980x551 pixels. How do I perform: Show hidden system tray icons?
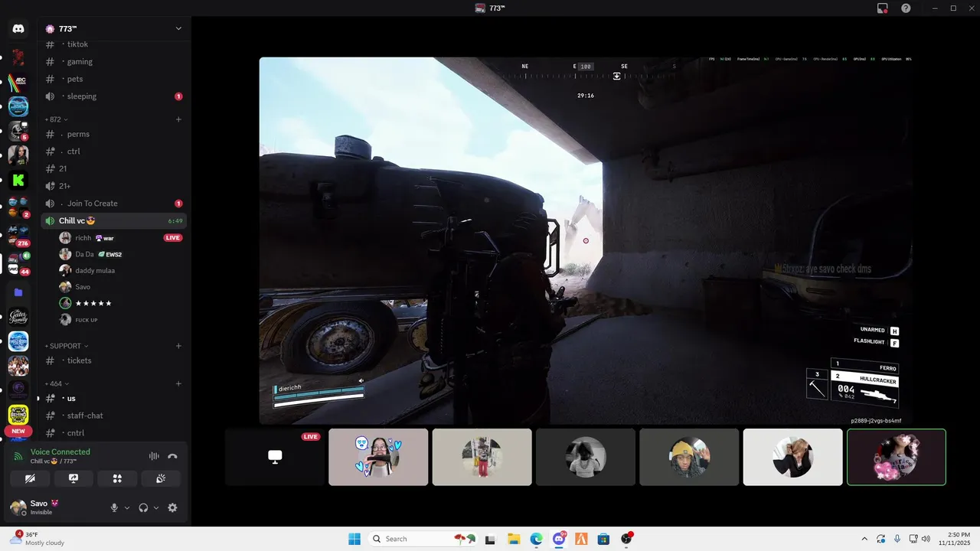click(864, 539)
